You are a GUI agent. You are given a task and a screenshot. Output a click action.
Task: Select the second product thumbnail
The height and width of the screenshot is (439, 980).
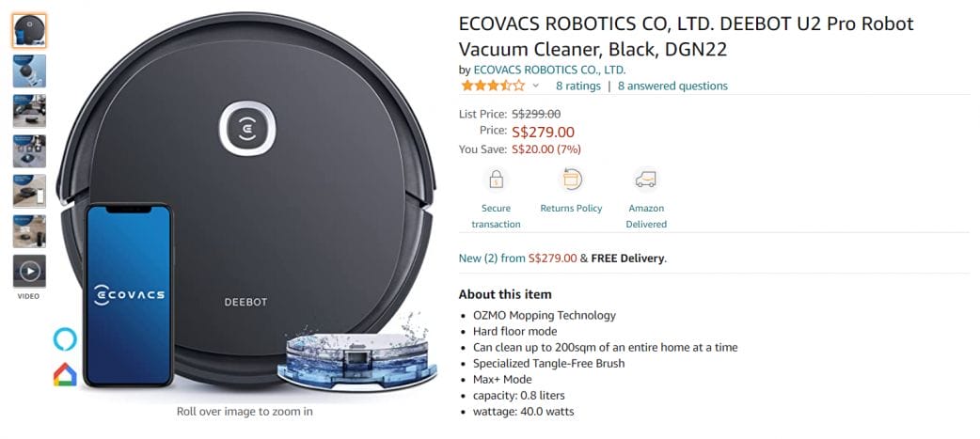pos(29,71)
